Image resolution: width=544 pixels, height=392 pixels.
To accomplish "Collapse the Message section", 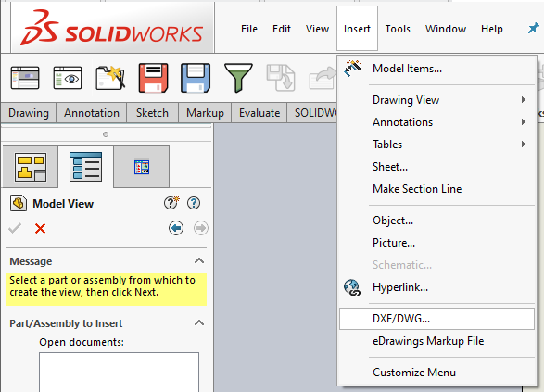I will click(x=199, y=261).
